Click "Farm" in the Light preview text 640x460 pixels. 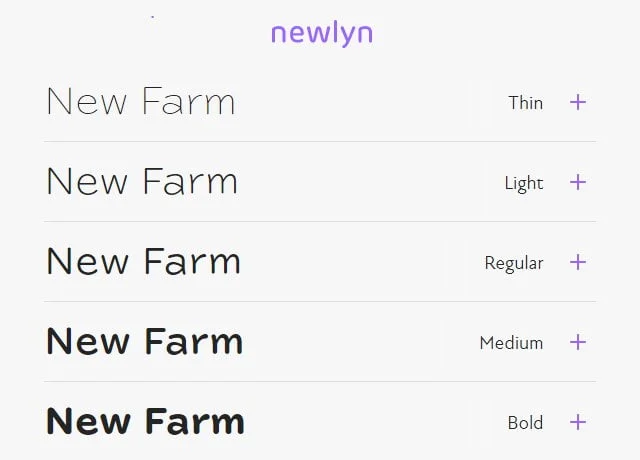click(x=190, y=182)
